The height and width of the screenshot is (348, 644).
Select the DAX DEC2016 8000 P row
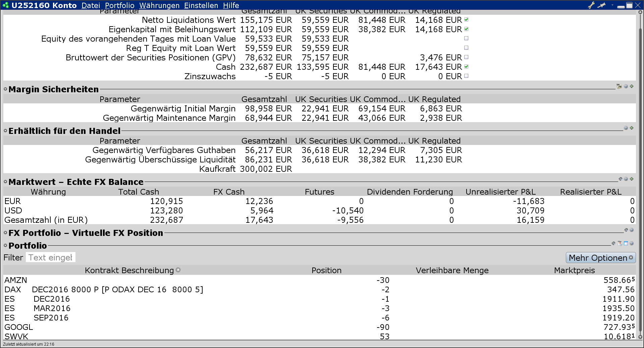click(x=320, y=289)
